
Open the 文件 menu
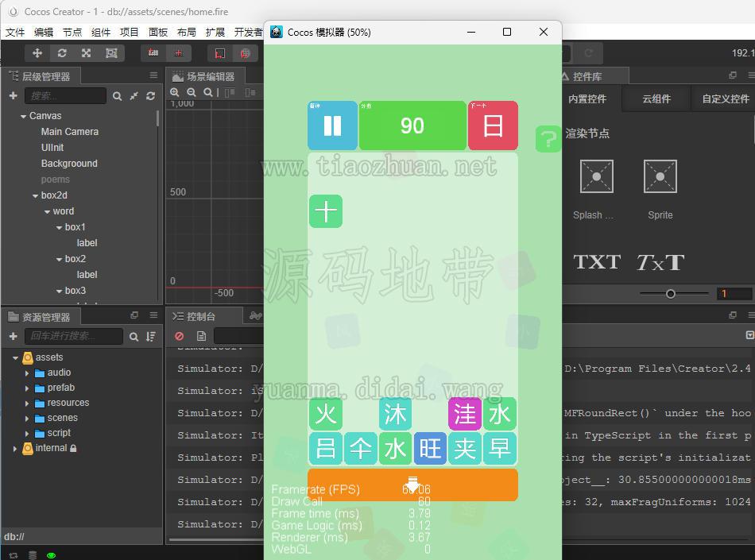[15, 33]
